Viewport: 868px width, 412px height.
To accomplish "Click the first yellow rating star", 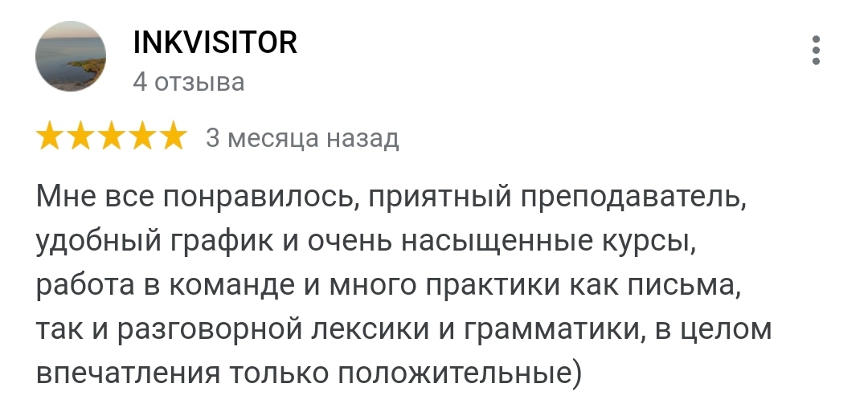I will pyautogui.click(x=51, y=137).
